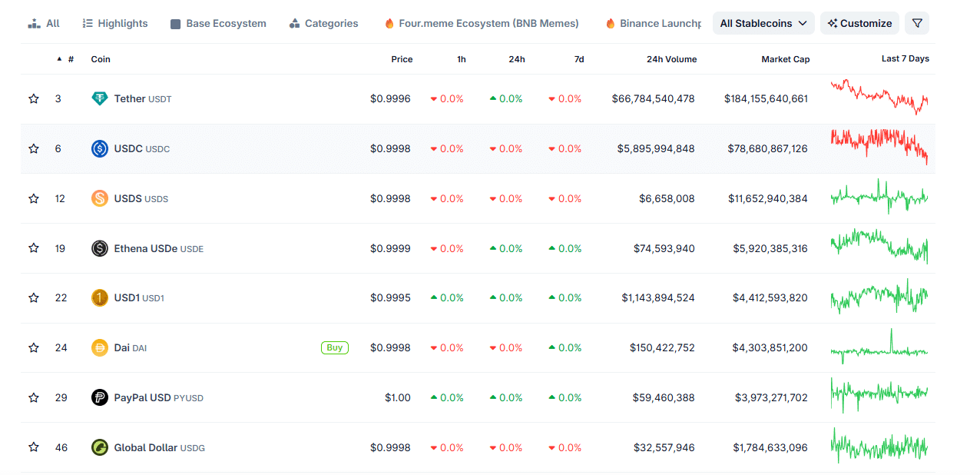Click the USDC coin logo
The height and width of the screenshot is (475, 980).
pos(101,148)
